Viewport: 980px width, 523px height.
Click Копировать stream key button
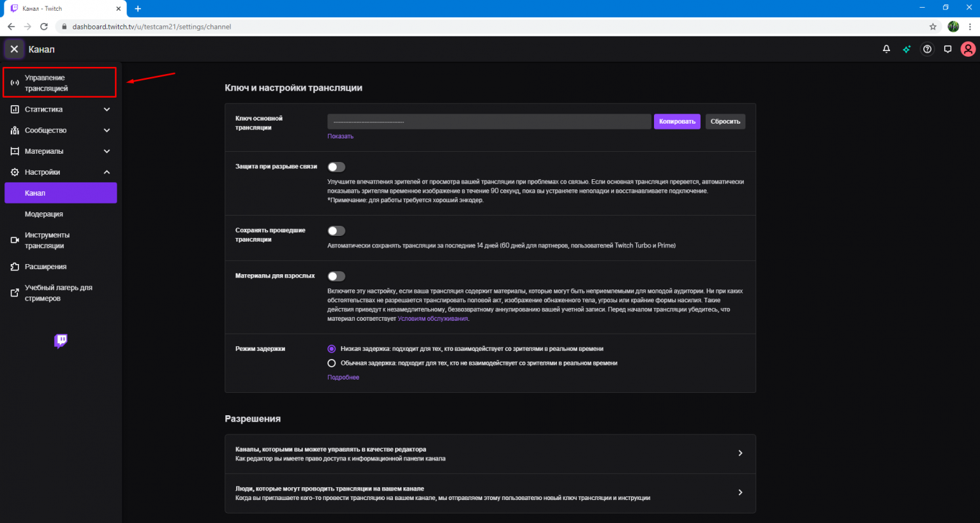pyautogui.click(x=677, y=121)
